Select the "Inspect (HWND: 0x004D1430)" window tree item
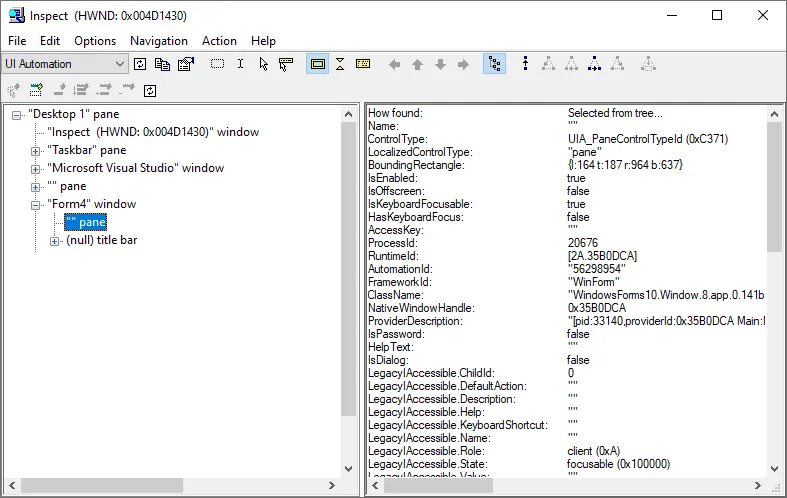The image size is (787, 498). 153,132
